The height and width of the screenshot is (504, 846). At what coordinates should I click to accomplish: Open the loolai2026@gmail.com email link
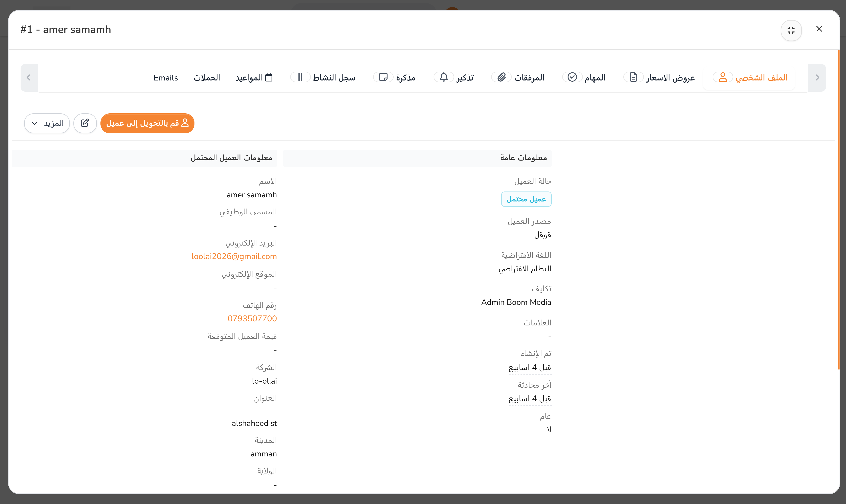[234, 256]
